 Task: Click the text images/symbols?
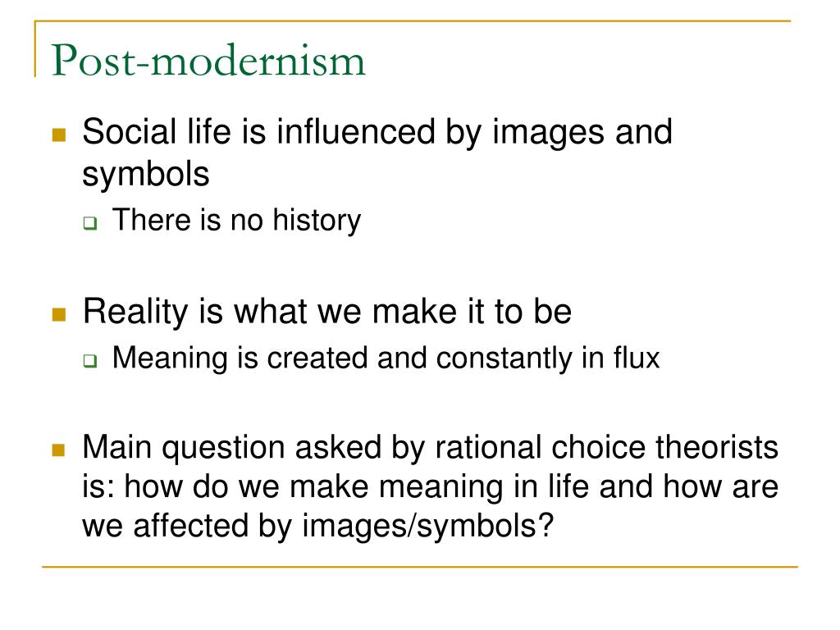(x=427, y=526)
